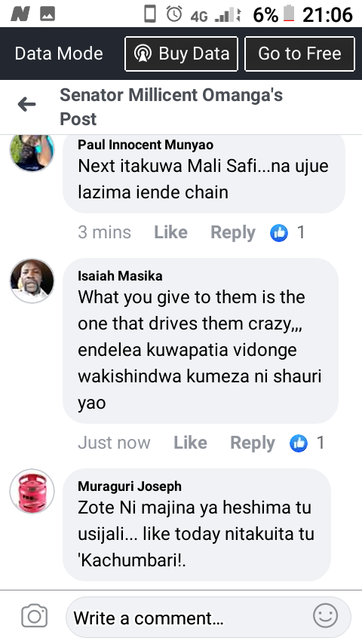This screenshot has height=644, width=362.
Task: Tap the like reaction icon on Isaiah's comment
Action: [x=299, y=443]
